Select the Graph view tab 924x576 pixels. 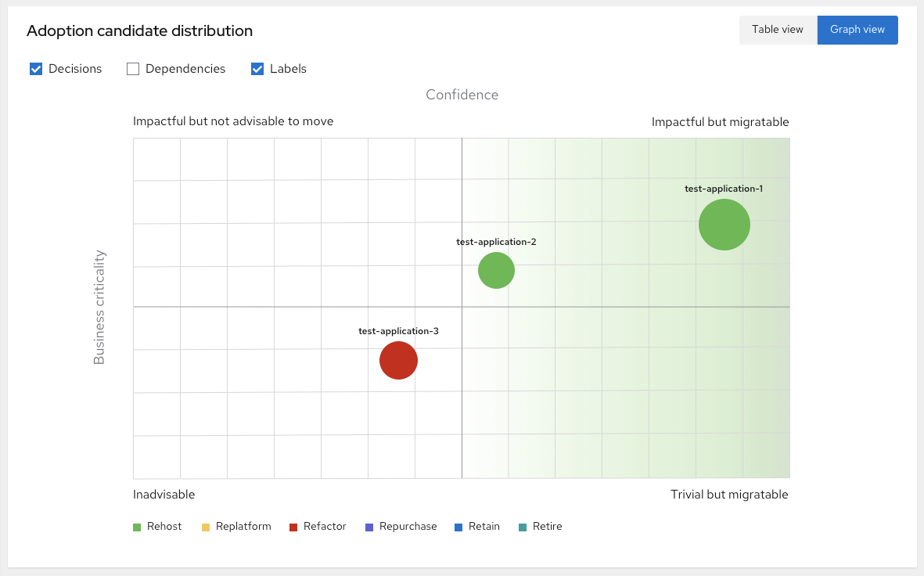(x=857, y=30)
